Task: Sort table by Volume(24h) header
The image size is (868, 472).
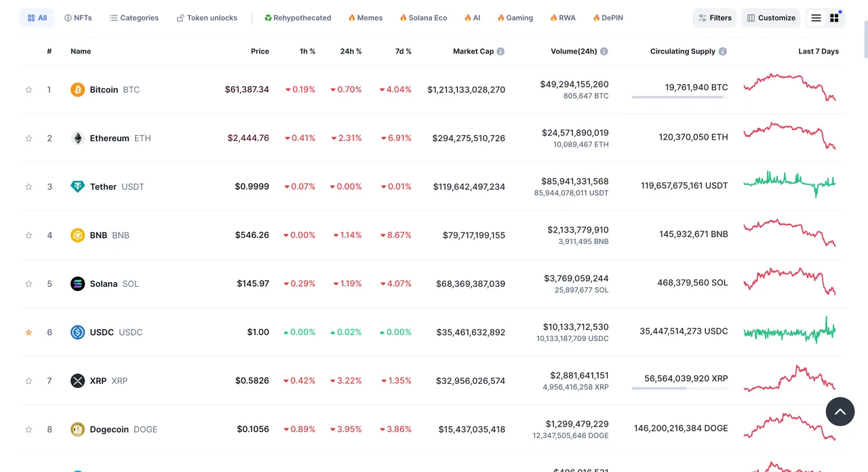Action: [x=574, y=52]
